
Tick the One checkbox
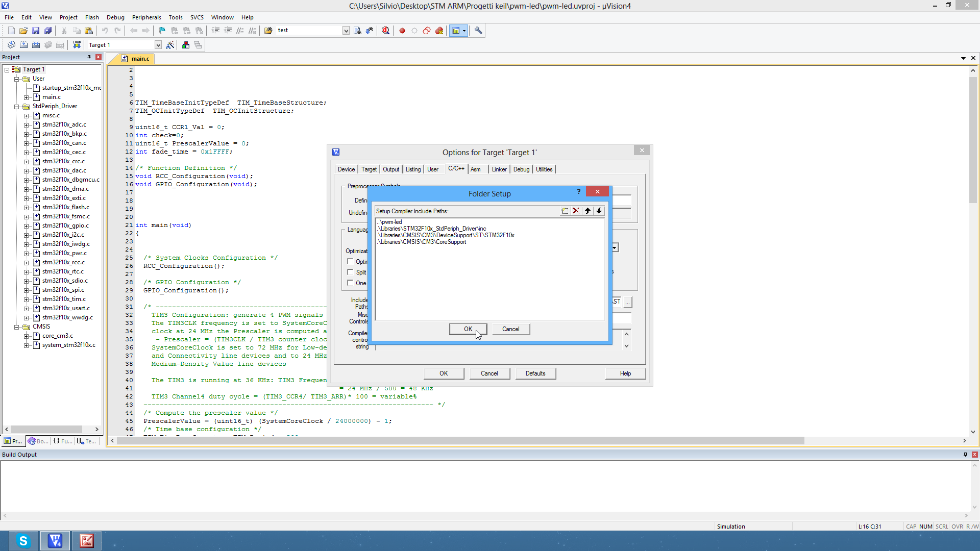click(x=350, y=283)
